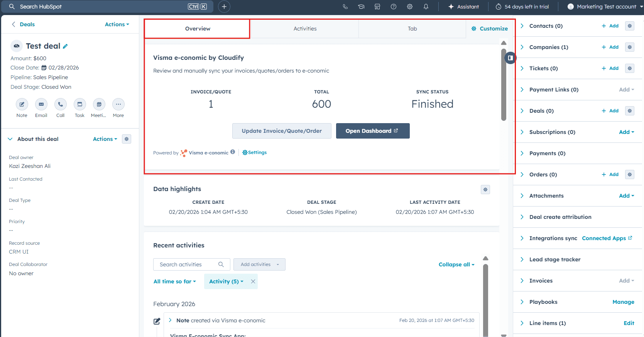The width and height of the screenshot is (644, 337).
Task: Create a Note for the deal
Action: 22,104
